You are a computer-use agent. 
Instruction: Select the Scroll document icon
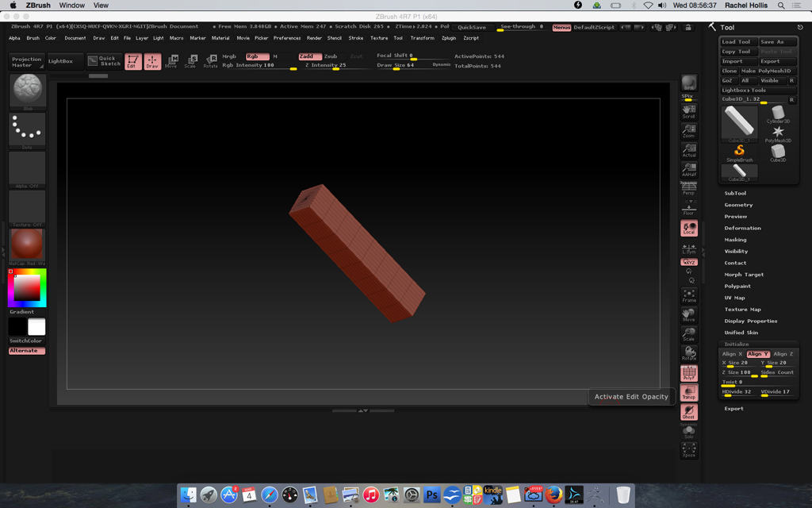[689, 111]
